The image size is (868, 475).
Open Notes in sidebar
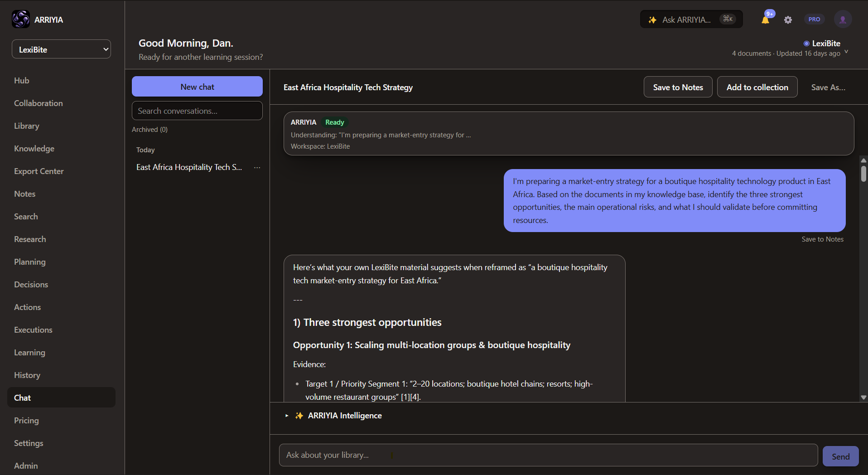25,194
